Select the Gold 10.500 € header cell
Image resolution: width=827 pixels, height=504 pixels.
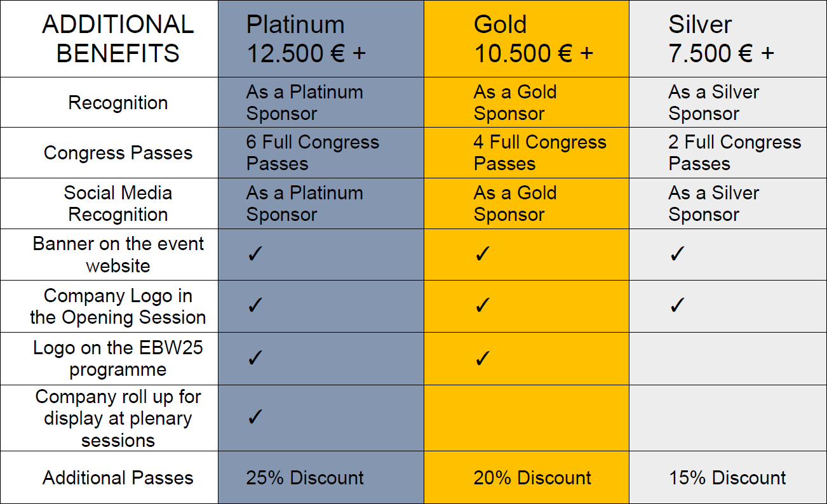[527, 39]
